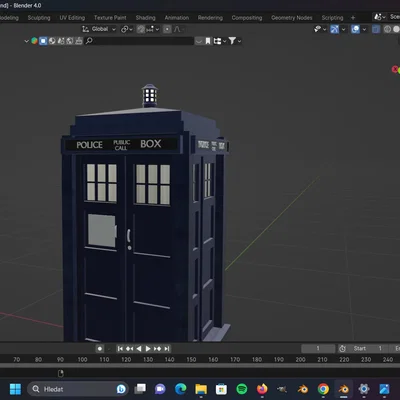Toggle proportional editing
This screenshot has height=400, width=400.
[x=167, y=29]
